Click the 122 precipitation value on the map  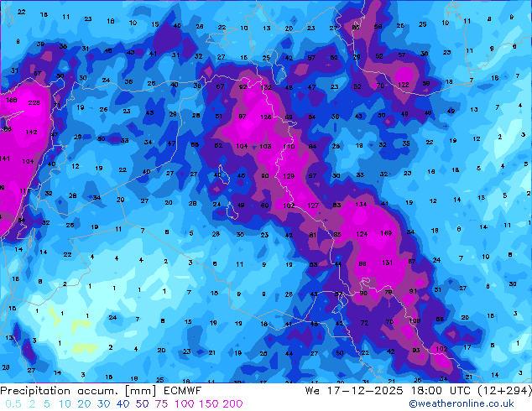pos(404,85)
